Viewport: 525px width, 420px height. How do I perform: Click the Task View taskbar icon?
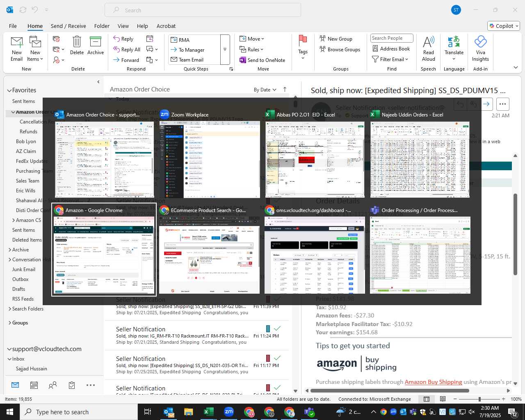(148, 412)
